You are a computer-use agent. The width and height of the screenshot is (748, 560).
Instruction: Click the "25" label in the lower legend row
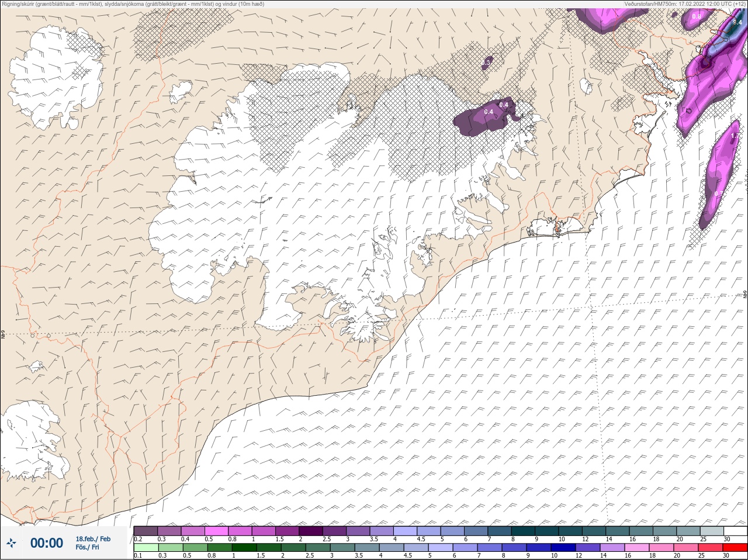(701, 555)
